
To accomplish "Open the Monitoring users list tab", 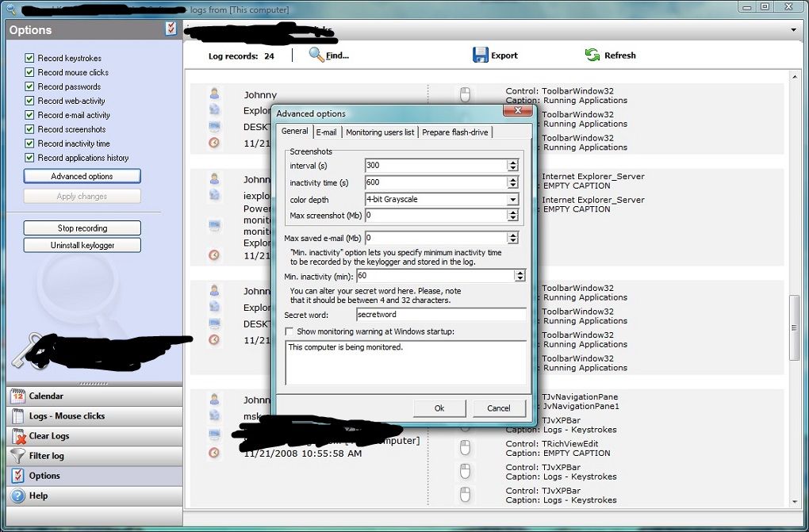I will click(x=380, y=132).
